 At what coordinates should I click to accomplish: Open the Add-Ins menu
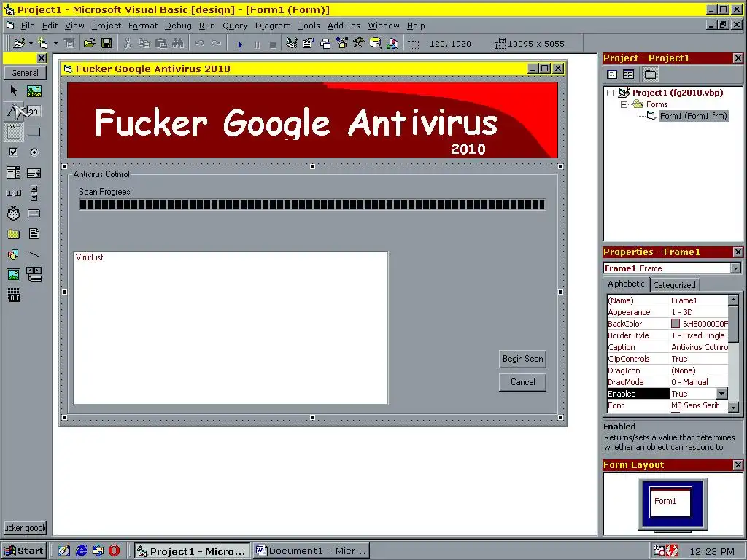pyautogui.click(x=344, y=26)
